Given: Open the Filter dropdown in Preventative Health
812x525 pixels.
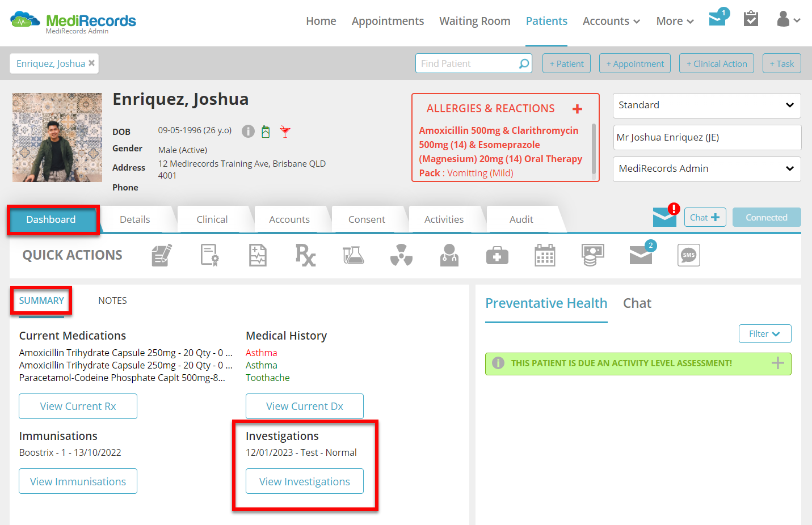Looking at the screenshot, I should pos(765,334).
